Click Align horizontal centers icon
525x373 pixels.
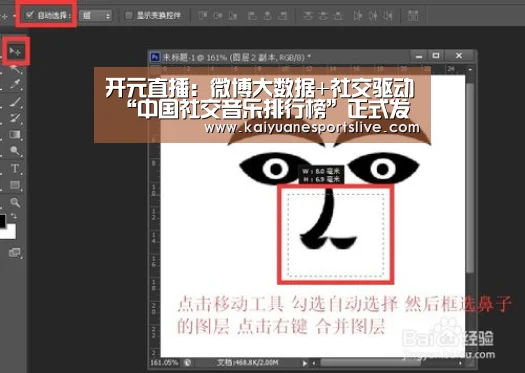coord(268,15)
